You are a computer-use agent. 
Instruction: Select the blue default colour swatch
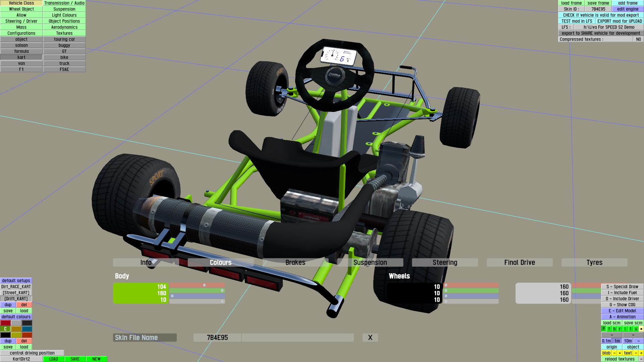coord(27,329)
